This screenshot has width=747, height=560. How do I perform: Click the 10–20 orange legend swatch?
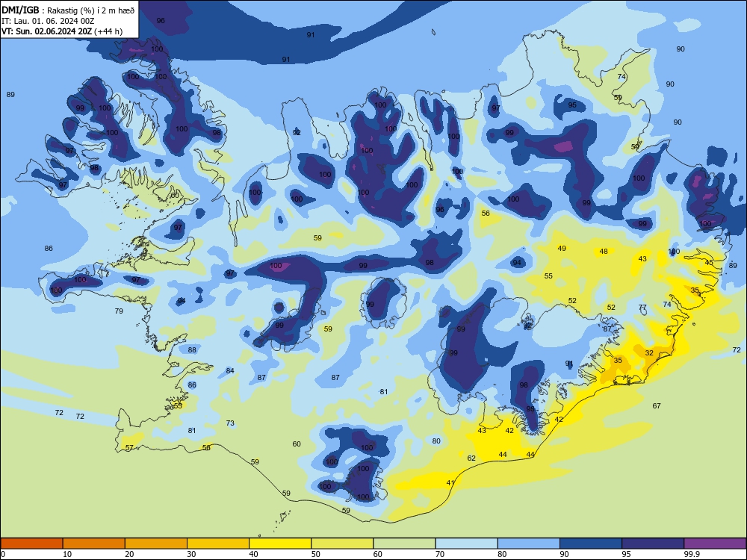94,544
